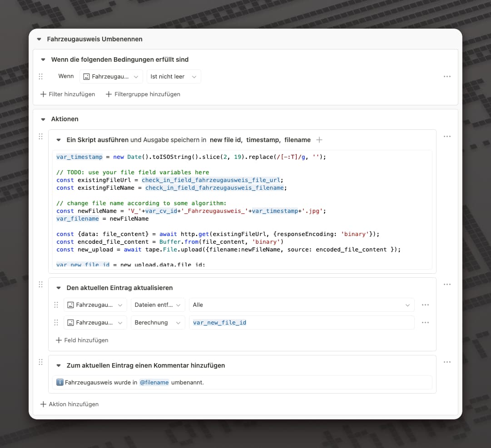Screen dimensions: 491x448
Task: Collapse the Fahrzeugausweis Umbenennen section
Action: [x=39, y=39]
